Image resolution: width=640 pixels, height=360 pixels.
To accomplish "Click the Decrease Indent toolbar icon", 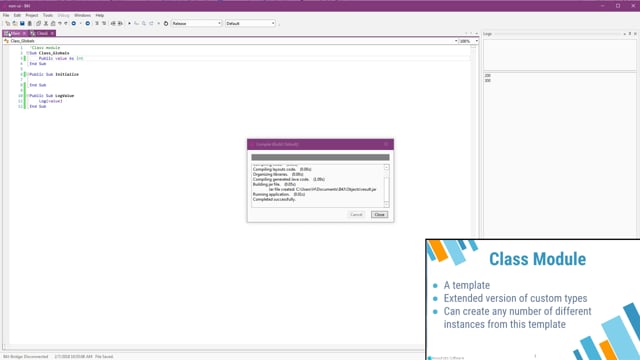I will pos(113,24).
